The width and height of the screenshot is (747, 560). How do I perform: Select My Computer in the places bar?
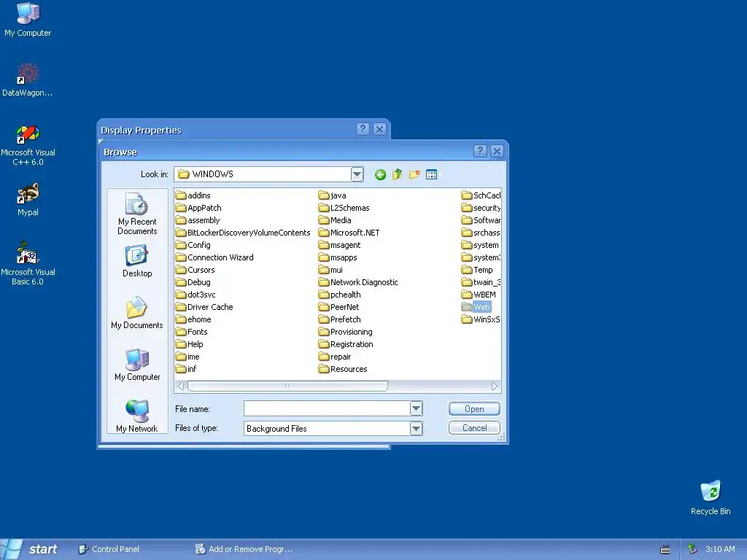137,365
